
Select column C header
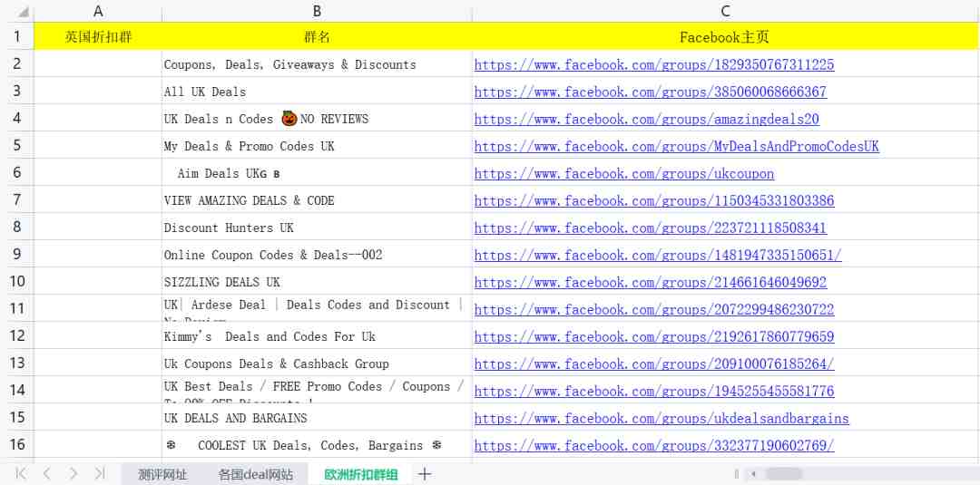725,11
